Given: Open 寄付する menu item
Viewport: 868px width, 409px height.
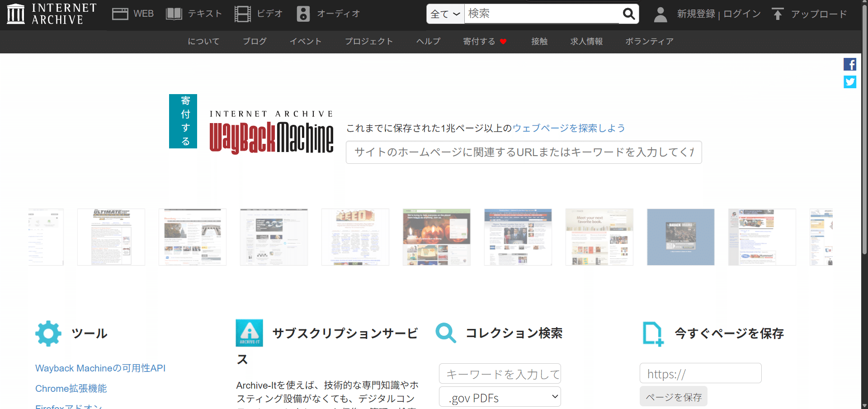Looking at the screenshot, I should 479,42.
